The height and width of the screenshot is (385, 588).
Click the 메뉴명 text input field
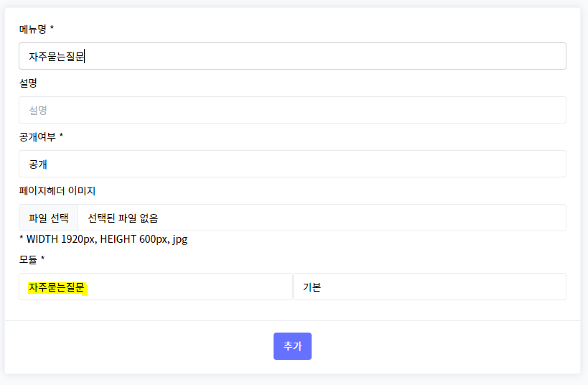(292, 56)
